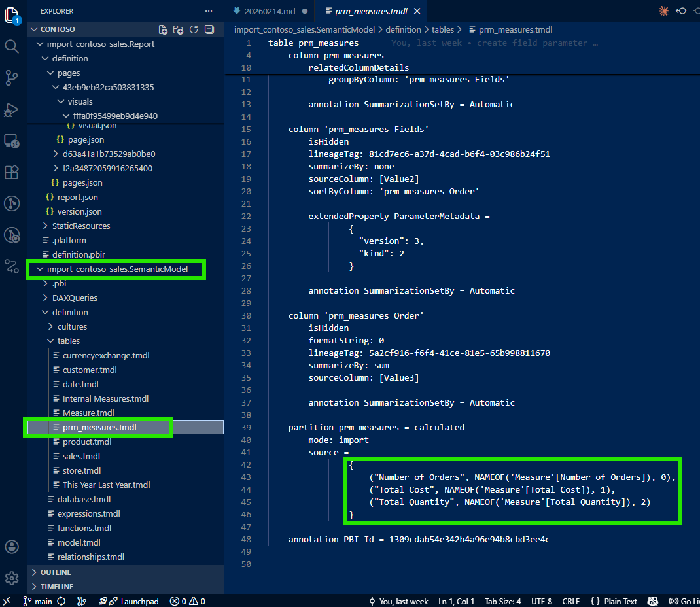700x607 pixels.
Task: Open the Remote Explorer view icon
Action: pos(12,141)
